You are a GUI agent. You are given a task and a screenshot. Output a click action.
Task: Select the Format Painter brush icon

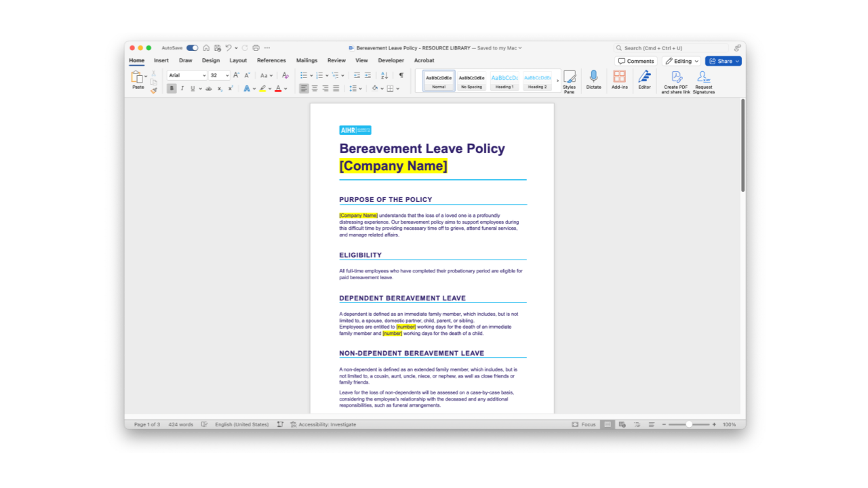click(x=154, y=90)
